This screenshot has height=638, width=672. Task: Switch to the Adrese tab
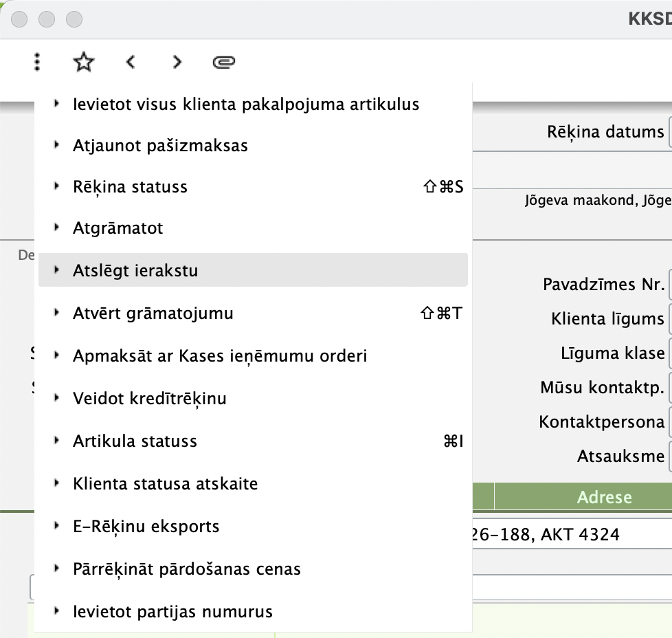604,496
